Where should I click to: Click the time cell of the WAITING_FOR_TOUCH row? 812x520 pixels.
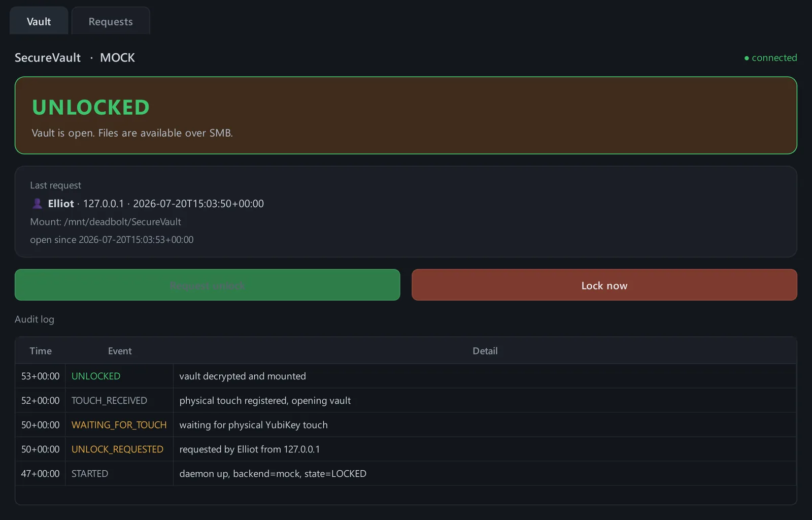coord(40,425)
